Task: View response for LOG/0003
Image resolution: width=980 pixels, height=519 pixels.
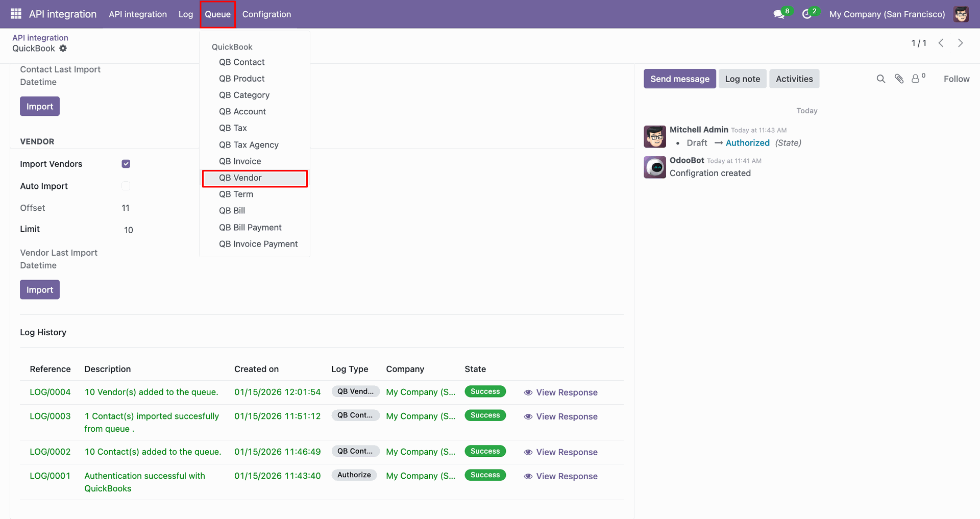Action: [x=560, y=416]
